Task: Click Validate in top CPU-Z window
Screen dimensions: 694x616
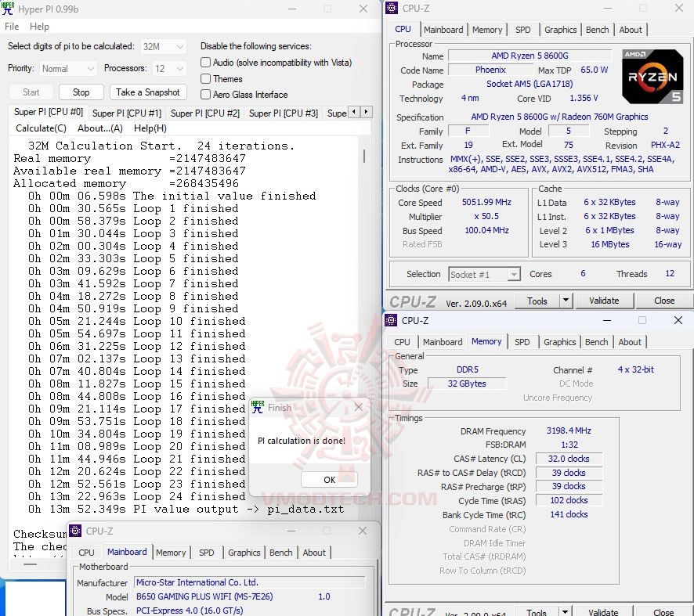Action: (604, 301)
